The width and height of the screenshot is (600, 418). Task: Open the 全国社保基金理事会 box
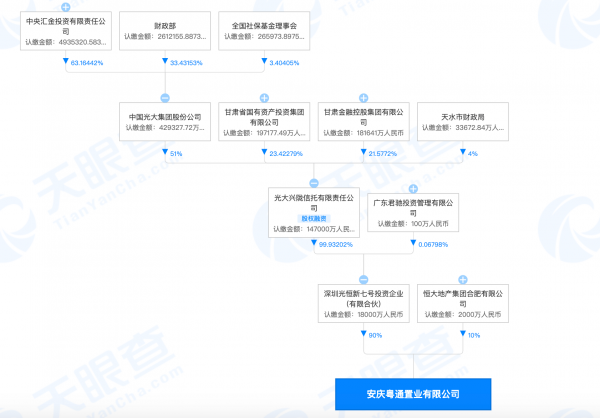[264, 31]
